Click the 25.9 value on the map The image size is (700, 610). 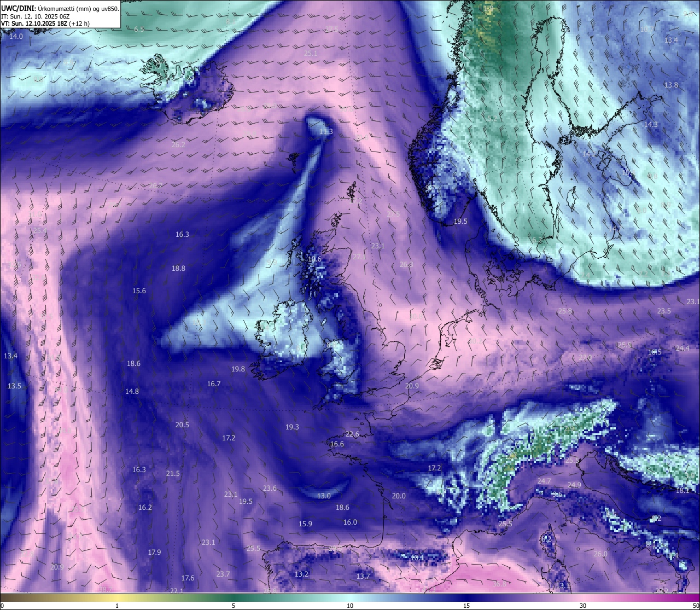click(625, 345)
